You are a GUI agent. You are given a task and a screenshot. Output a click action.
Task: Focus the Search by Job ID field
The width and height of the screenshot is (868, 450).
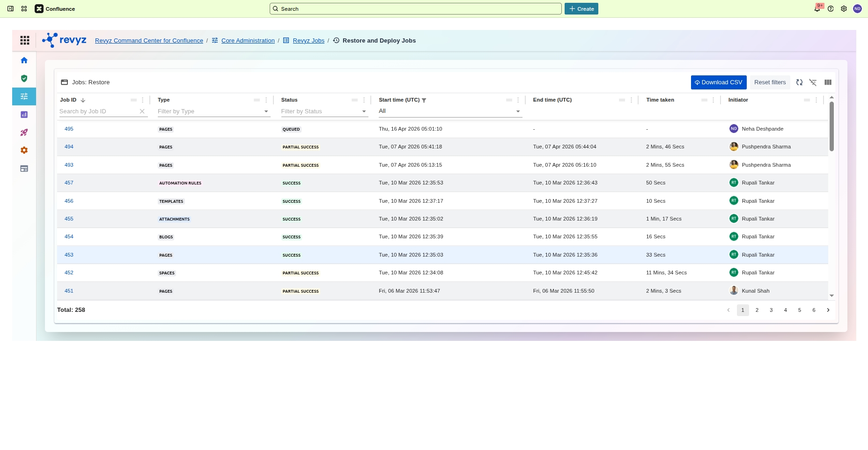(98, 111)
